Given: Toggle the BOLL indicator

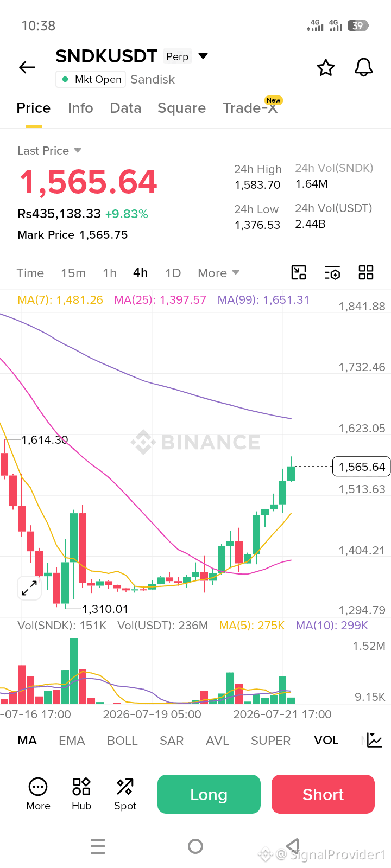Looking at the screenshot, I should point(122,741).
